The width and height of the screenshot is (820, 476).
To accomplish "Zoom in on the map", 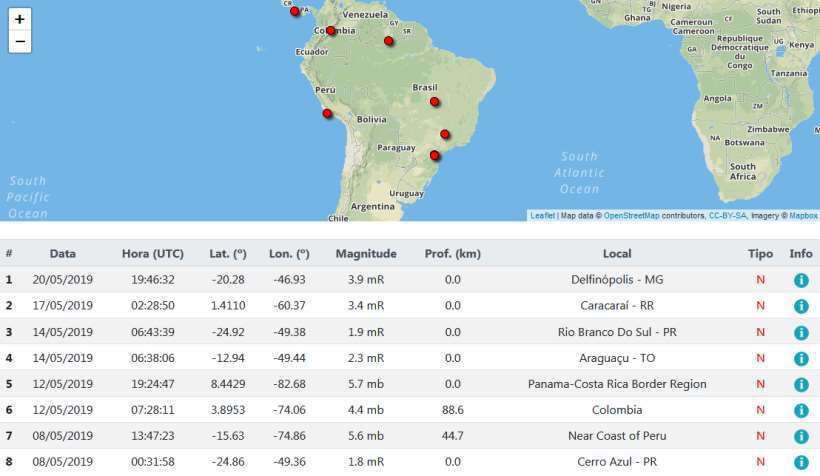I will point(20,19).
